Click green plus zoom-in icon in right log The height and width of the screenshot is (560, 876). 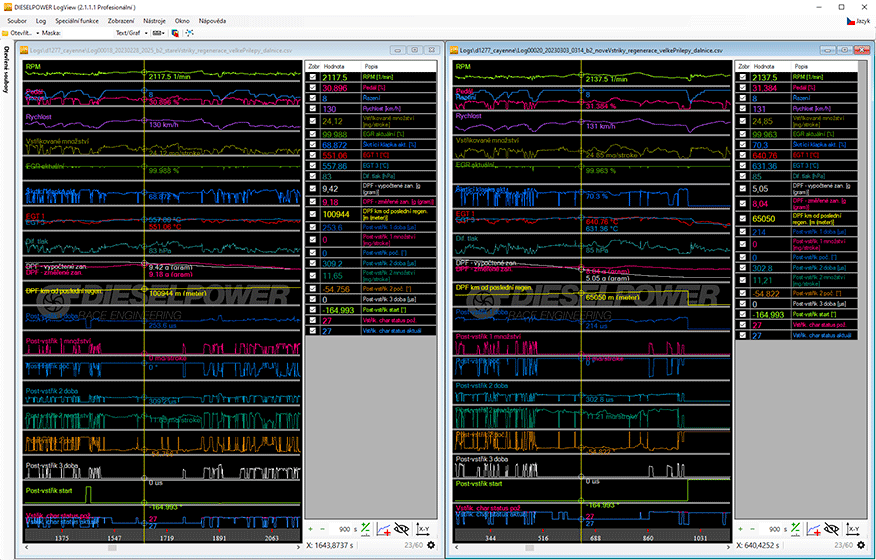pyautogui.click(x=740, y=529)
